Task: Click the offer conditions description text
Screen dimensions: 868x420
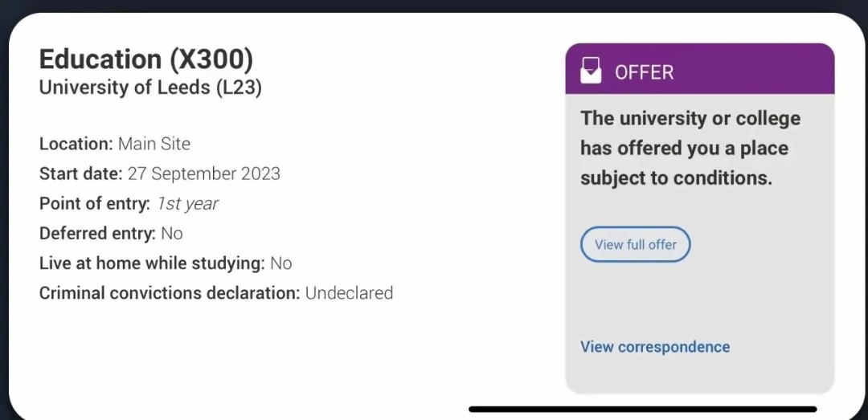Action: 690,149
